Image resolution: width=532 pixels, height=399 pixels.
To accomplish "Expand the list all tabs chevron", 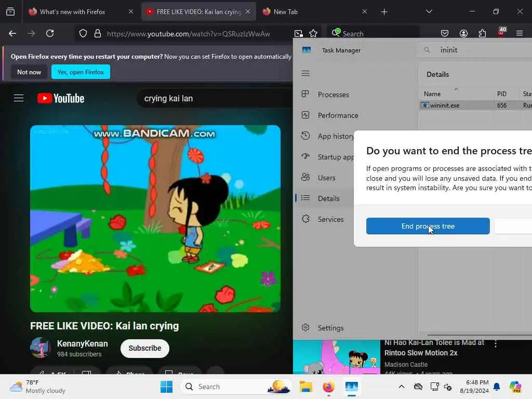I will pos(429,11).
